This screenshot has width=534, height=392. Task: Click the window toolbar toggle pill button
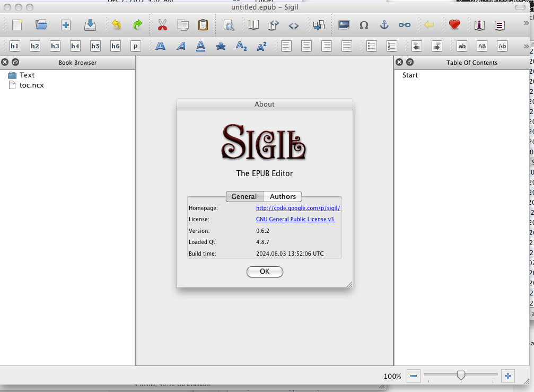[520, 7]
